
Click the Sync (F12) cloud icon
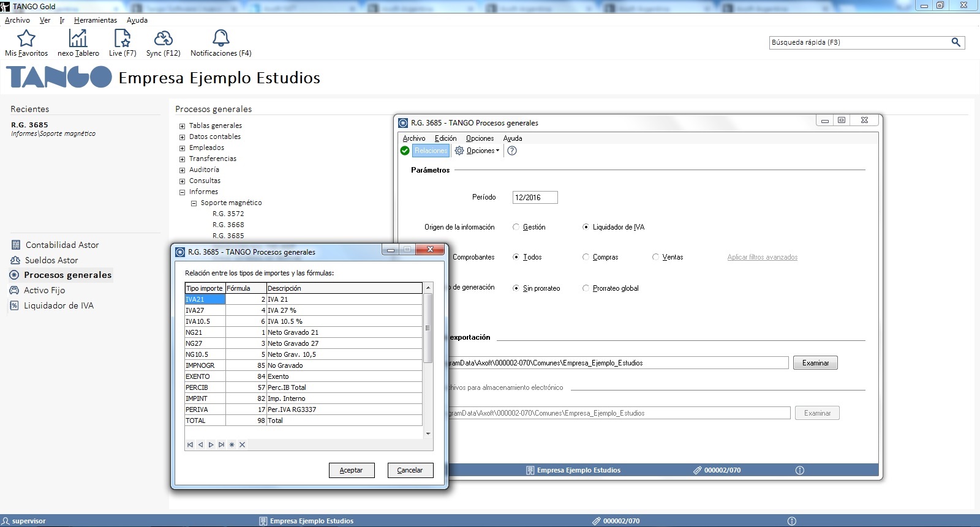163,39
